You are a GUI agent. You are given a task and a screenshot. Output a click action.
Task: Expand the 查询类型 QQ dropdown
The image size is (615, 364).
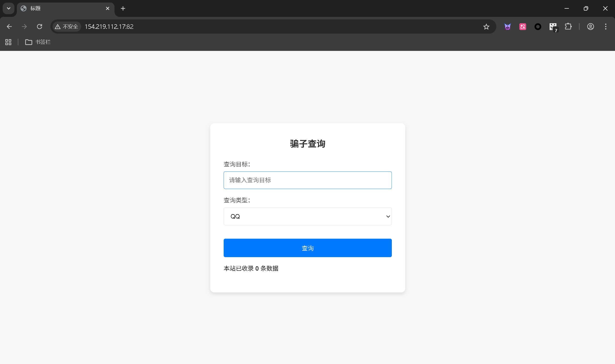click(307, 216)
